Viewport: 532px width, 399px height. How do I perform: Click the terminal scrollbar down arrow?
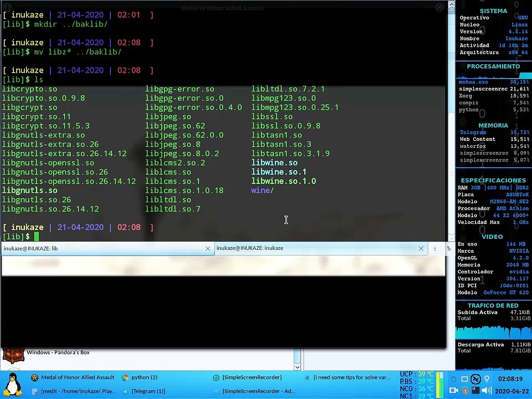(451, 237)
